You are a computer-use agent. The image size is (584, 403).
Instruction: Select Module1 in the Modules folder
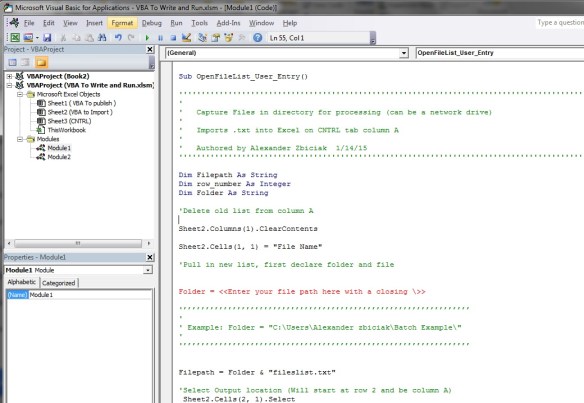(x=59, y=148)
